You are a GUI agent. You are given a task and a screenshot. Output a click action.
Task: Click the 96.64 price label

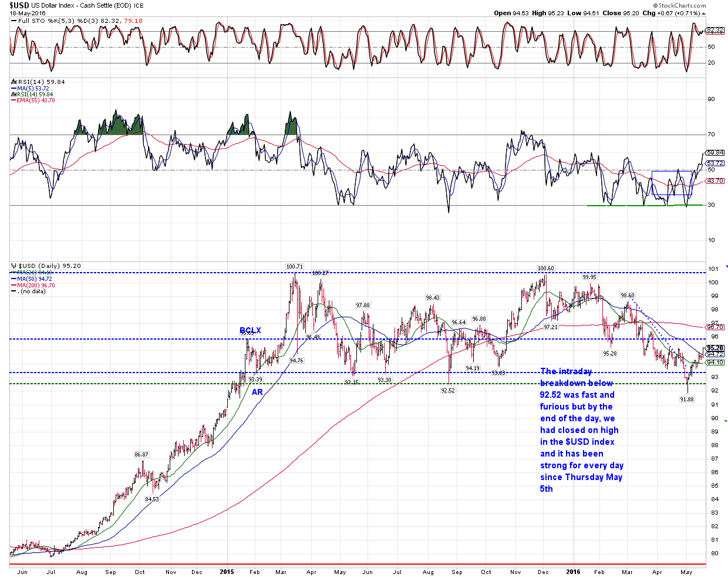(459, 323)
